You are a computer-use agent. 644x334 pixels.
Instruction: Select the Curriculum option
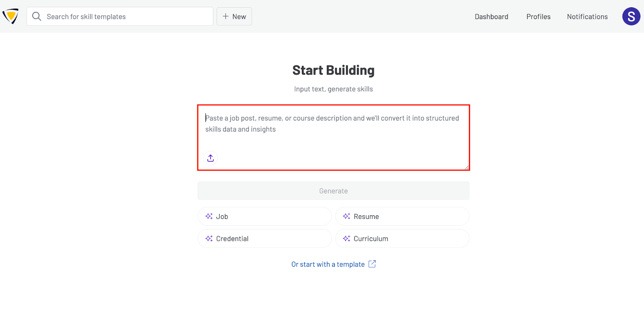click(x=402, y=239)
